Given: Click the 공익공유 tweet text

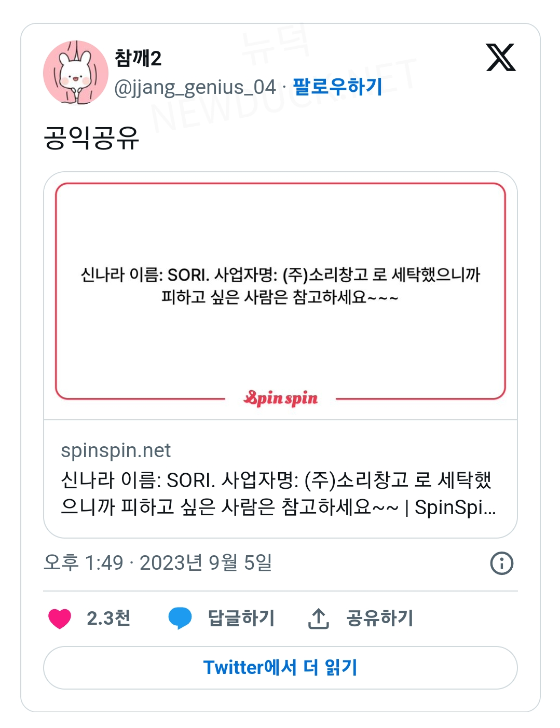Looking at the screenshot, I should pyautogui.click(x=91, y=138).
